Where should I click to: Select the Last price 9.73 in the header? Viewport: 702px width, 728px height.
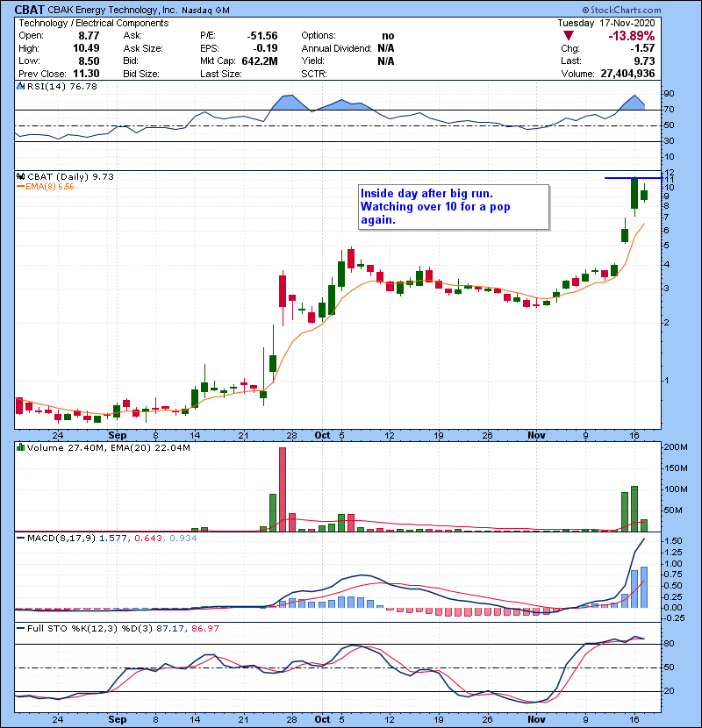[x=644, y=61]
